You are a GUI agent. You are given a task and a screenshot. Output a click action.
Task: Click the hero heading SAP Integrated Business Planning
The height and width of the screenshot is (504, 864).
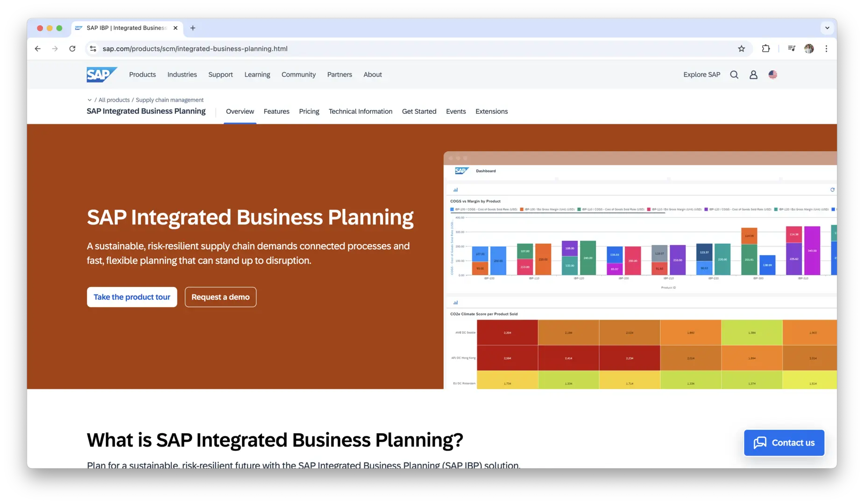[x=250, y=217]
